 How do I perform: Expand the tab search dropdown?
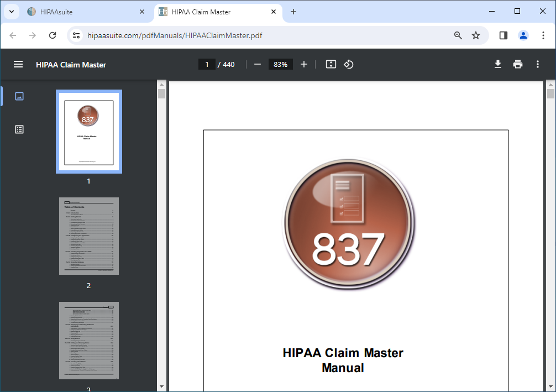click(x=12, y=12)
